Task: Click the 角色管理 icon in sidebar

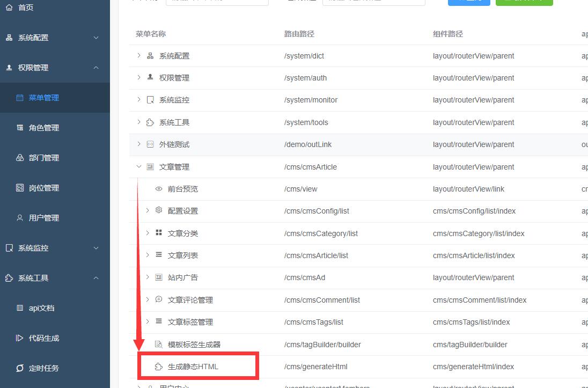Action: 20,128
